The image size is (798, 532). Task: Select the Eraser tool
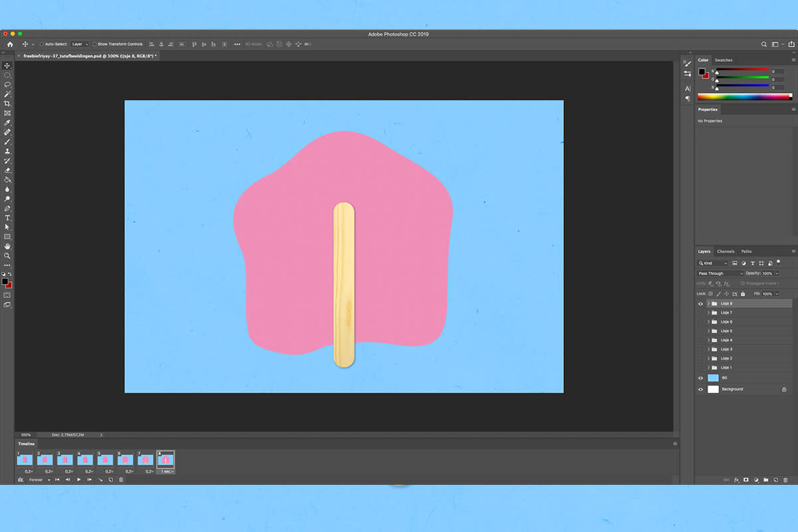tap(7, 170)
